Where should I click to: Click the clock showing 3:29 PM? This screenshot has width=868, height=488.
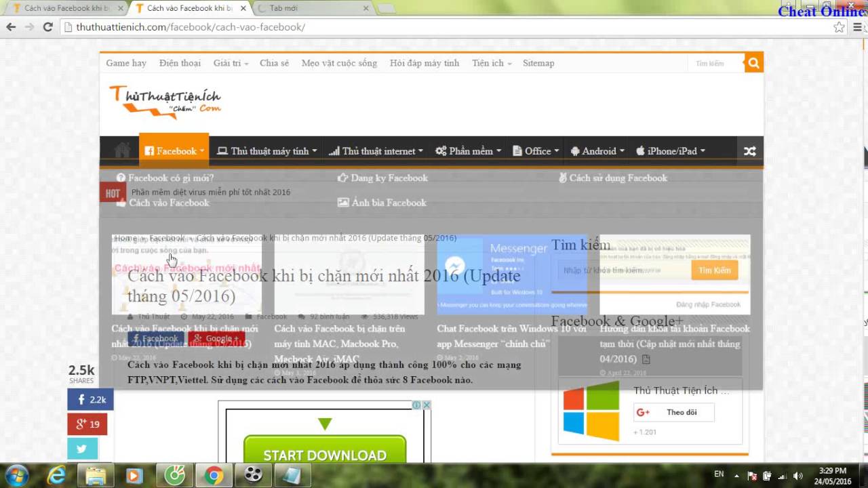[832, 471]
